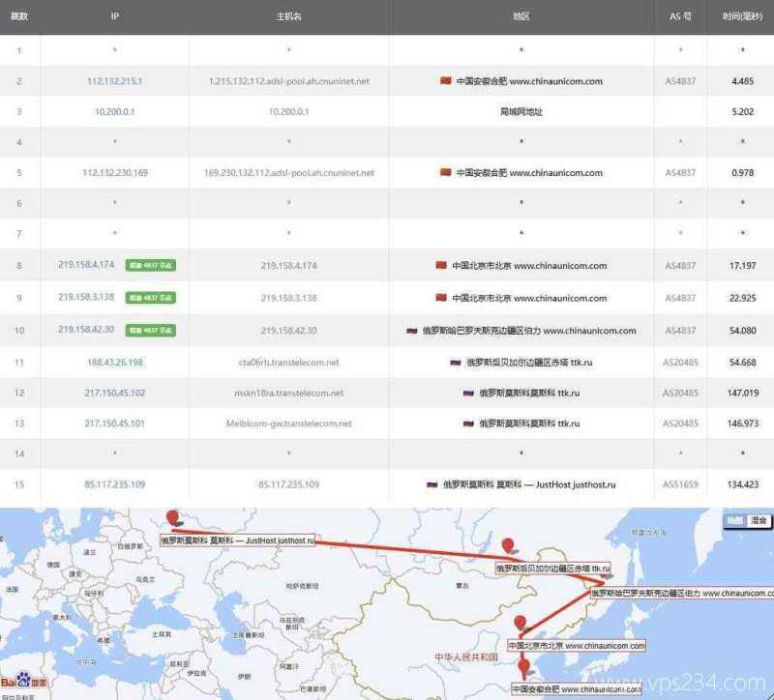774x700 pixels.
Task: Click the Russian flag icon on the 莫斯科 ttk.ru row
Action: click(x=470, y=394)
